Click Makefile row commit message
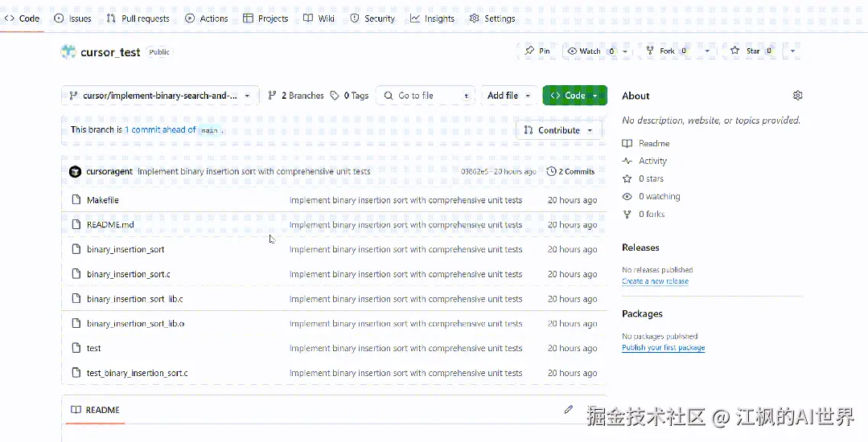The height and width of the screenshot is (442, 868). [405, 200]
